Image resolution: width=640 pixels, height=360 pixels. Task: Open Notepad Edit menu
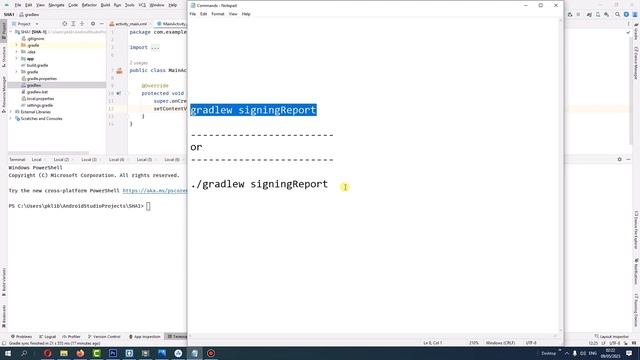pos(204,14)
